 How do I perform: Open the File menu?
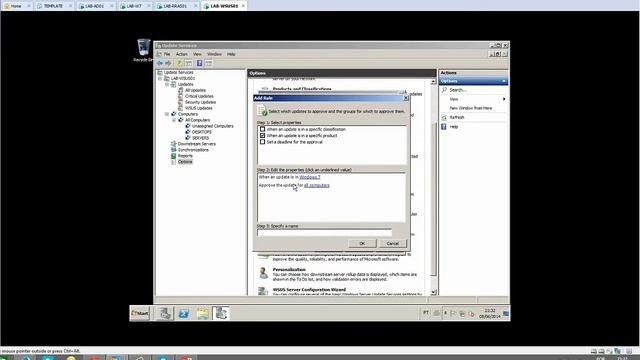167,54
